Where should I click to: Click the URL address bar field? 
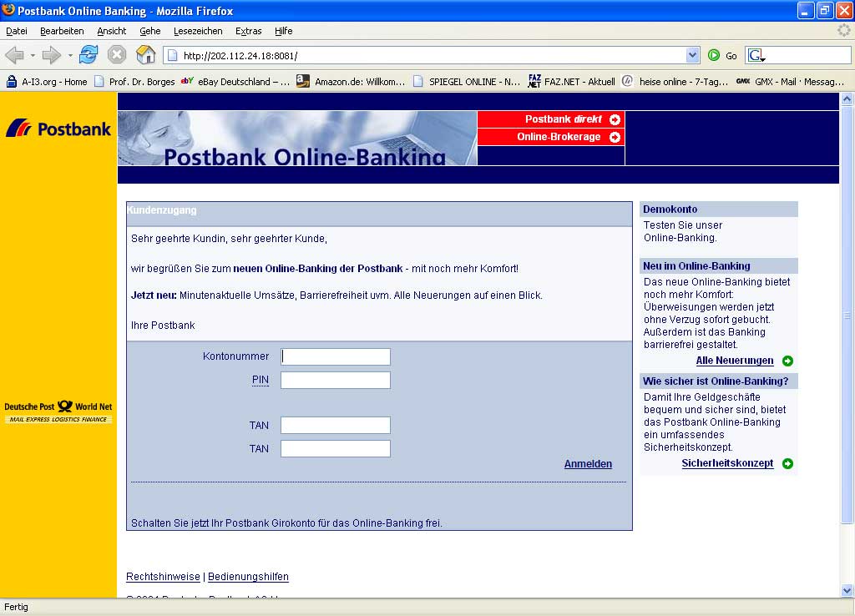(433, 55)
